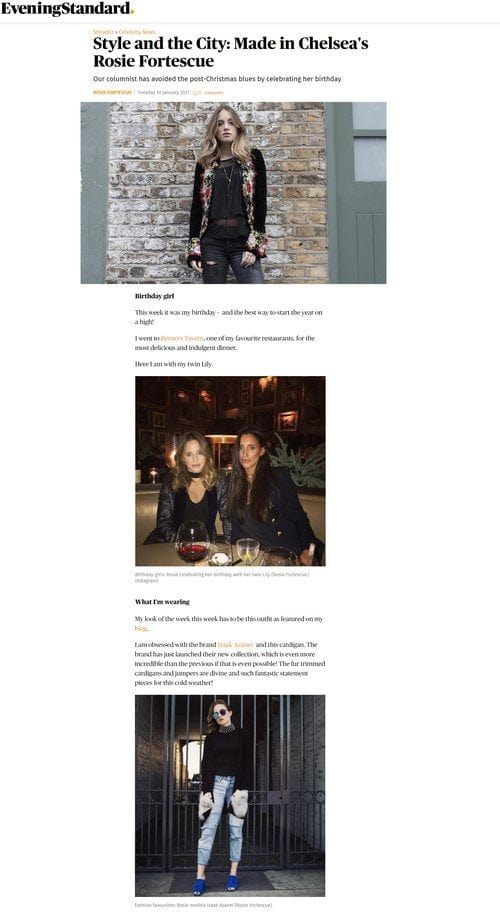Open the restaurant photo with twin Lily

230,471
